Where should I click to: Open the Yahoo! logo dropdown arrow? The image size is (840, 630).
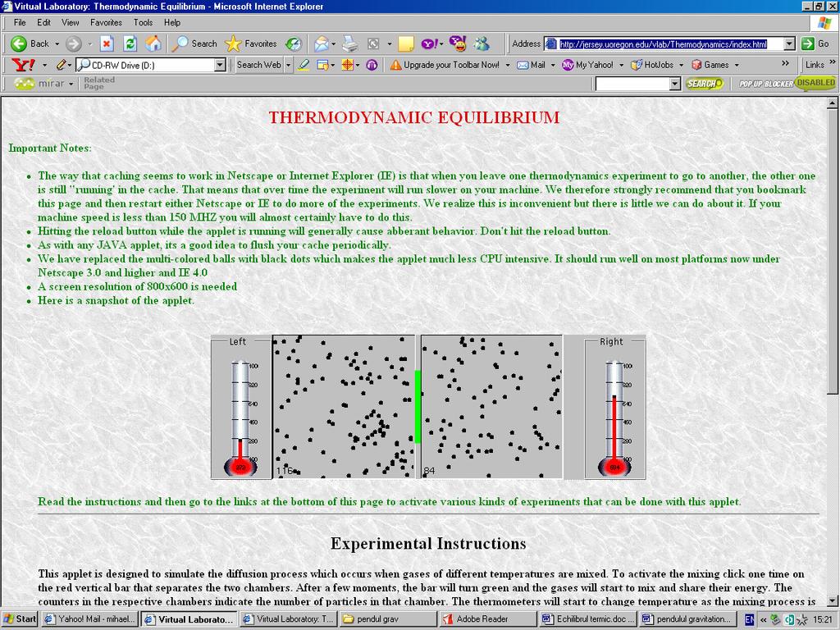pyautogui.click(x=44, y=66)
